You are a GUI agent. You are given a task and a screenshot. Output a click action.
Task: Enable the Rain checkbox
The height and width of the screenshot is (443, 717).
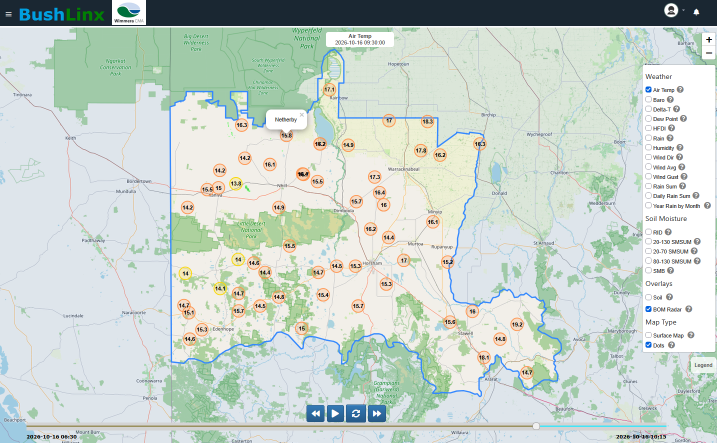point(648,138)
